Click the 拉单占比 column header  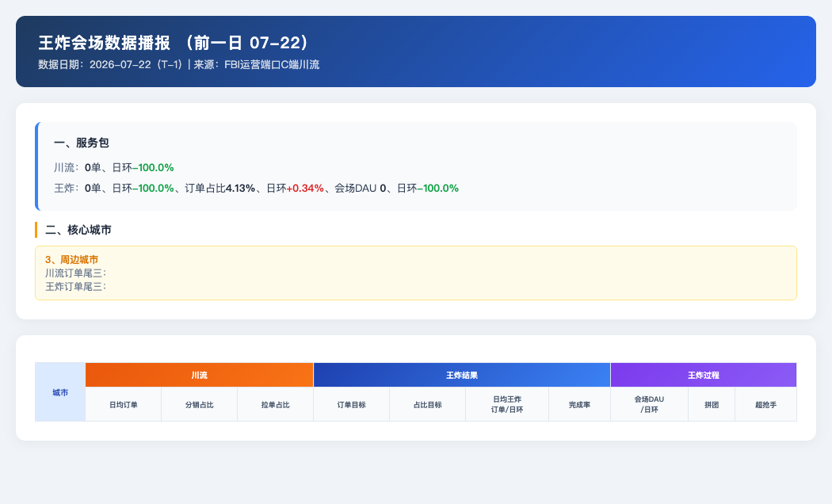(276, 404)
